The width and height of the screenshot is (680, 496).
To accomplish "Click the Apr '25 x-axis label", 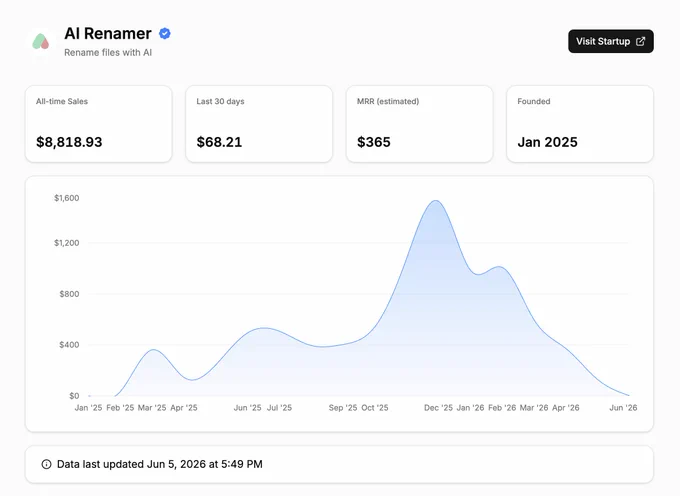I will point(184,408).
